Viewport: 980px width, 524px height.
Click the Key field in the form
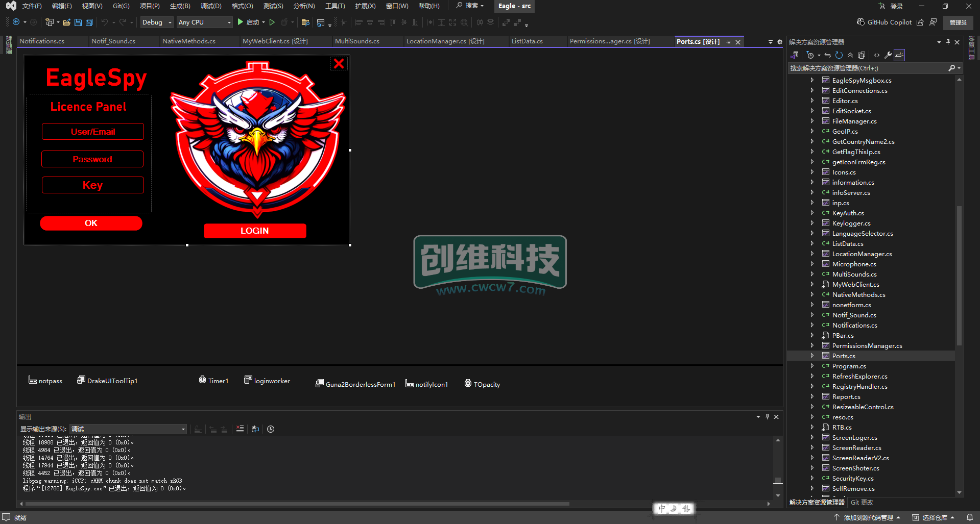click(93, 185)
